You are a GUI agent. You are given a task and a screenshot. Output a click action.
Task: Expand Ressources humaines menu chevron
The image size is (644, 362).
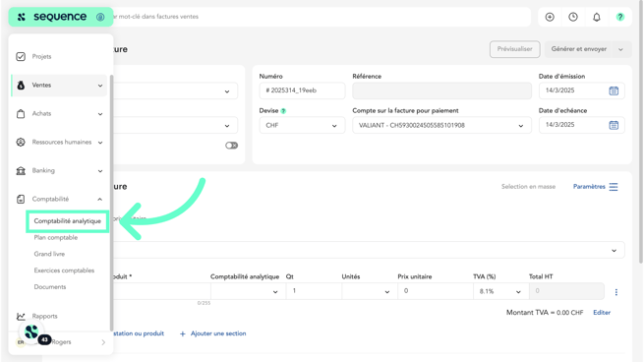[x=100, y=143]
